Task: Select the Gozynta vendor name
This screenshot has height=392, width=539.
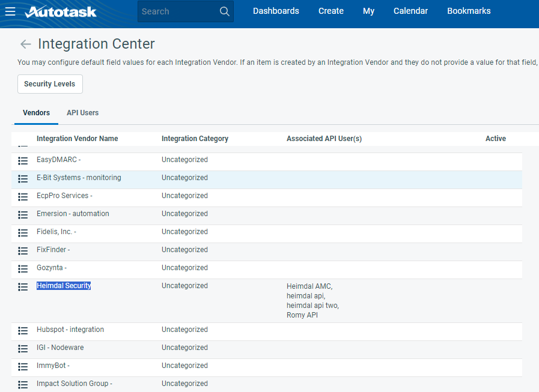Action: [52, 268]
